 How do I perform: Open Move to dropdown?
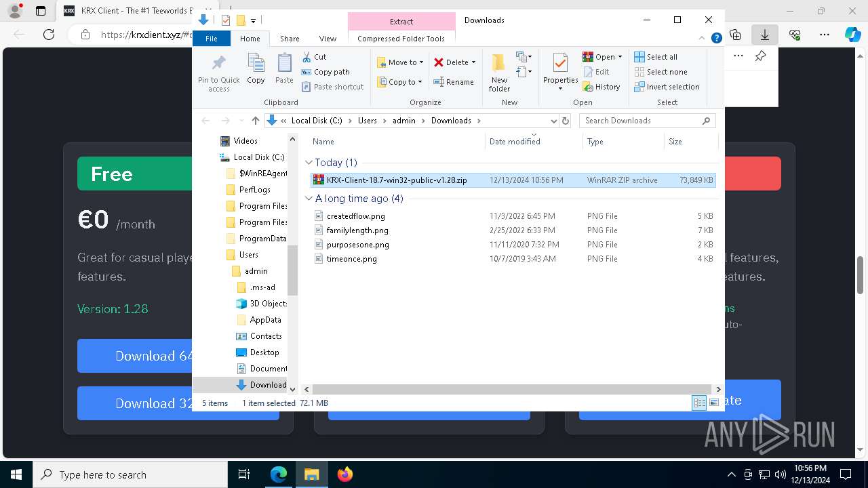(400, 62)
